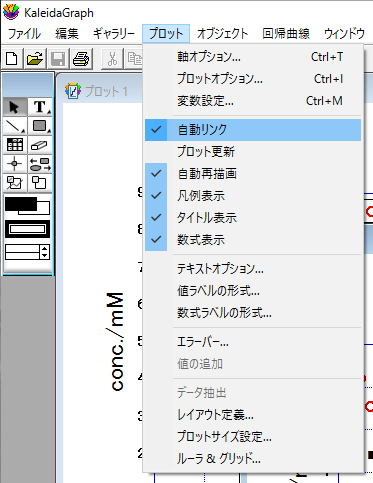Choose プロットオプション... menu entry

[x=253, y=79]
